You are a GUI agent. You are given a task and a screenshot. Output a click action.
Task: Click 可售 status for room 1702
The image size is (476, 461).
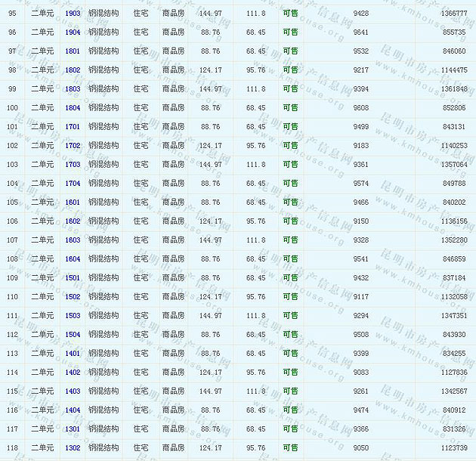[290, 146]
